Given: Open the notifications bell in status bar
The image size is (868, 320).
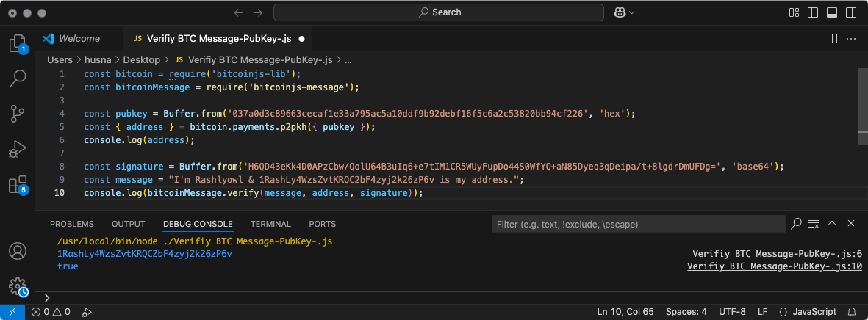Looking at the screenshot, I should [853, 312].
